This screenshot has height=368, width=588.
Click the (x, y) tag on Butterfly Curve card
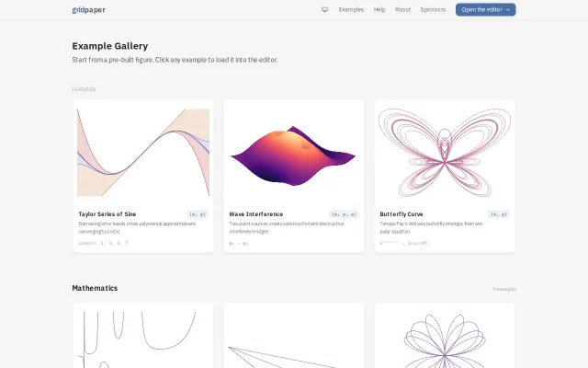click(x=498, y=214)
